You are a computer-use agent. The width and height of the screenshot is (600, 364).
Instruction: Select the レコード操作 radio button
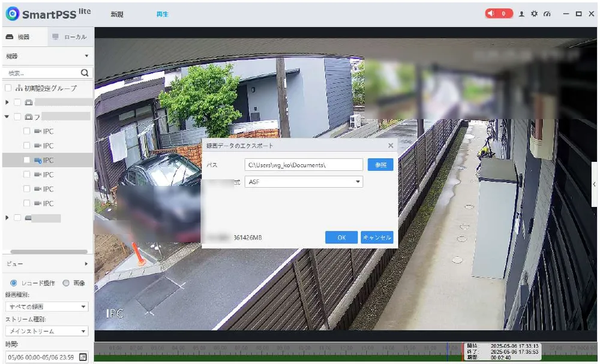(14, 283)
